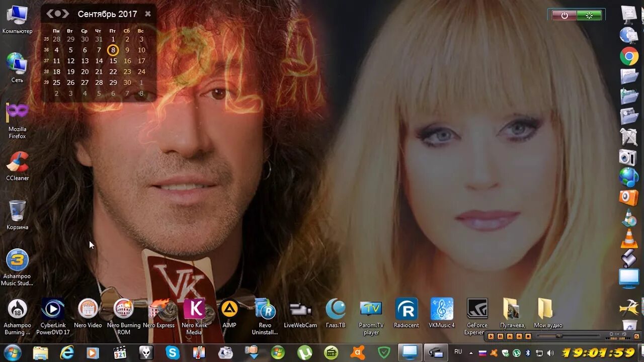
Task: Open GeForce Experience shortcut
Action: point(476,316)
